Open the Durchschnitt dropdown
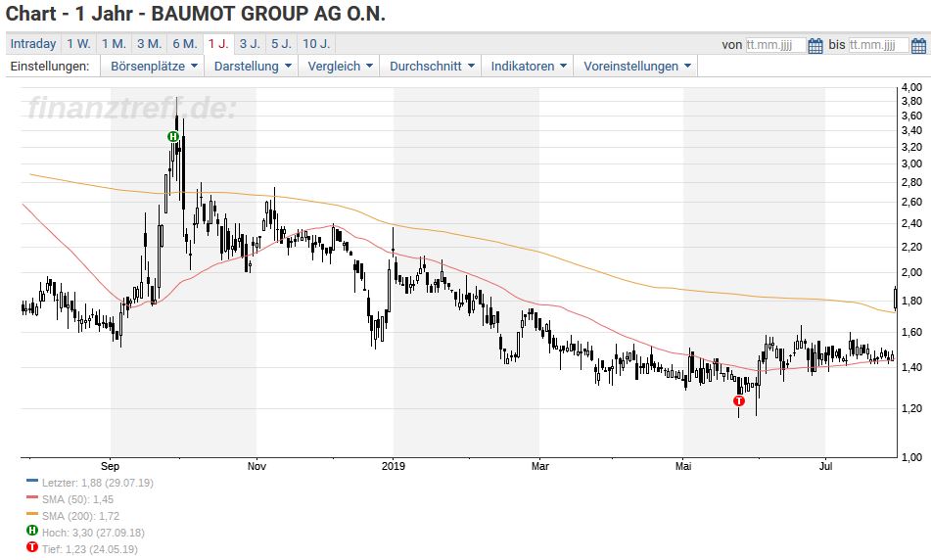Screen dimensions: 931x560 tap(431, 66)
